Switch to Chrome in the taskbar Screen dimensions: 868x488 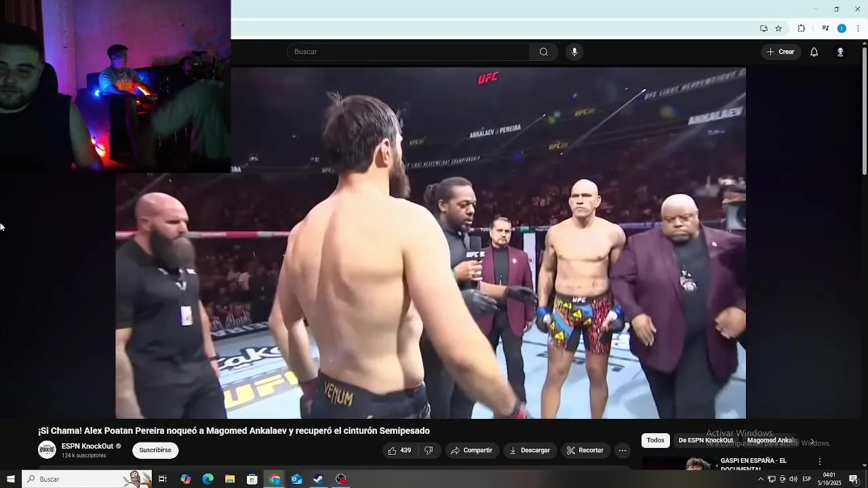[x=275, y=479]
